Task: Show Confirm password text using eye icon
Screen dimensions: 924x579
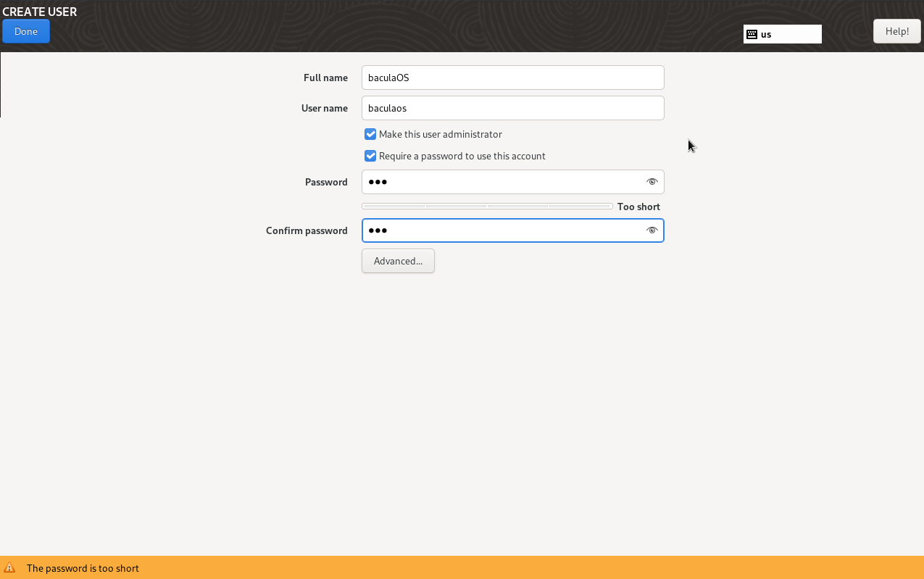Action: tap(652, 230)
